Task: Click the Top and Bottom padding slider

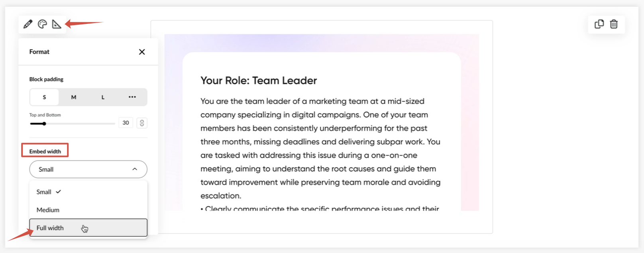Action: coord(72,124)
